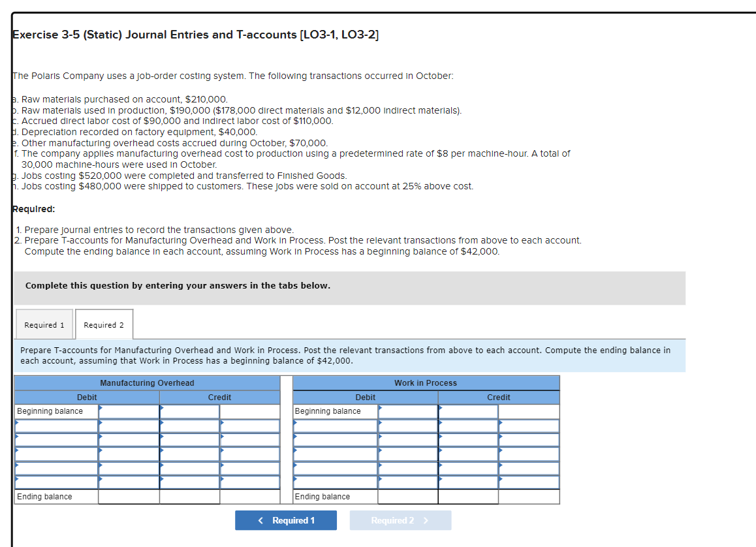Open the dropdown in the first Work in Process debit row

(334, 424)
